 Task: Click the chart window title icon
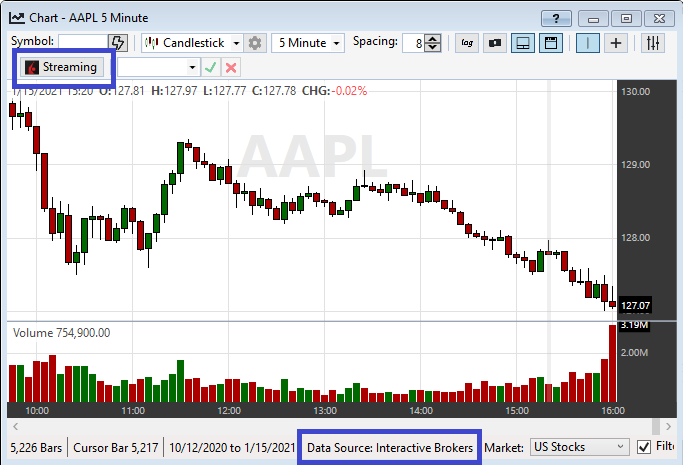point(17,17)
